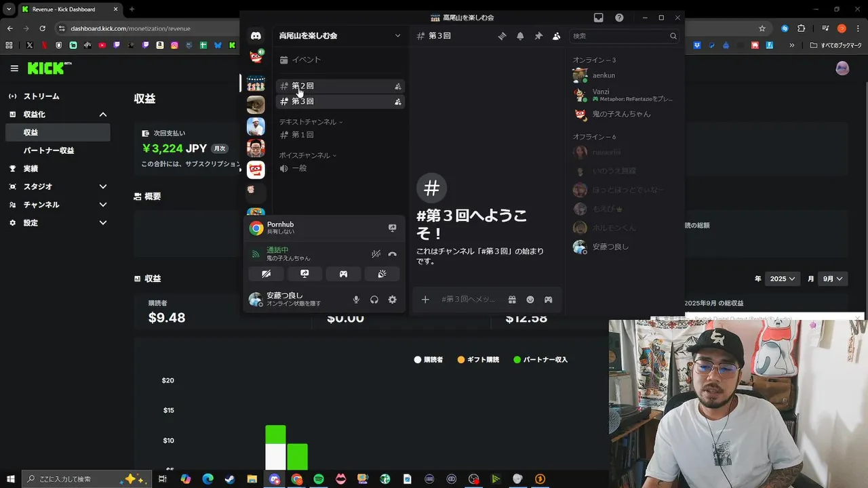Open Kick hamburger menu
This screenshot has width=868, height=488.
coord(14,68)
